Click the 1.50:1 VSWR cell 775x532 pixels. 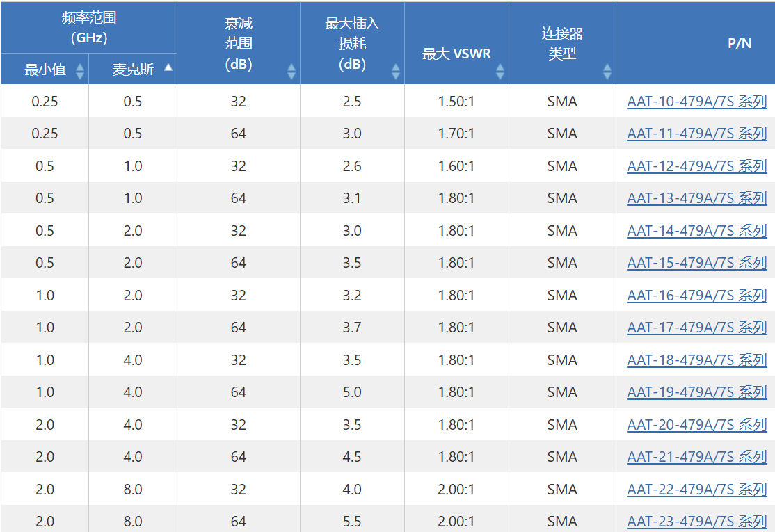[x=456, y=102]
